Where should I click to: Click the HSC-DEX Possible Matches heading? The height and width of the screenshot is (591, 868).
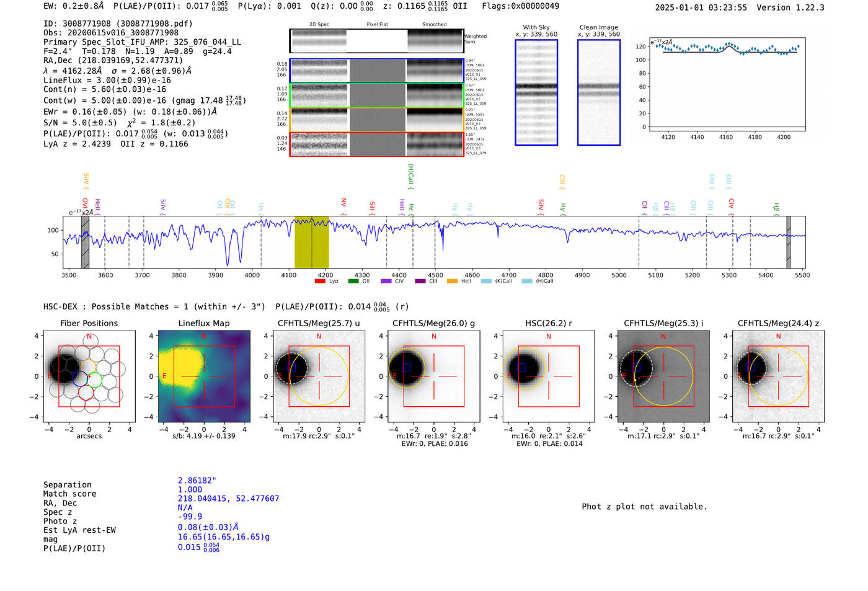(x=154, y=306)
